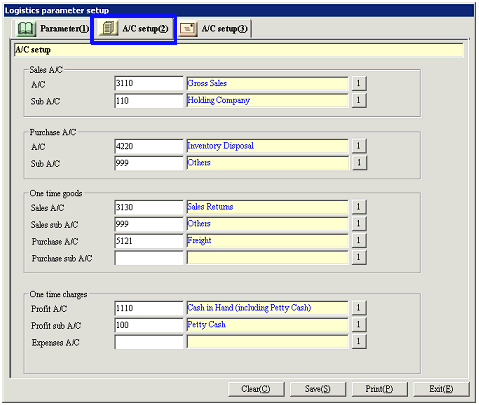This screenshot has height=405, width=479.
Task: Click the ledger icon on A/C setup(2) tab
Action: (108, 28)
